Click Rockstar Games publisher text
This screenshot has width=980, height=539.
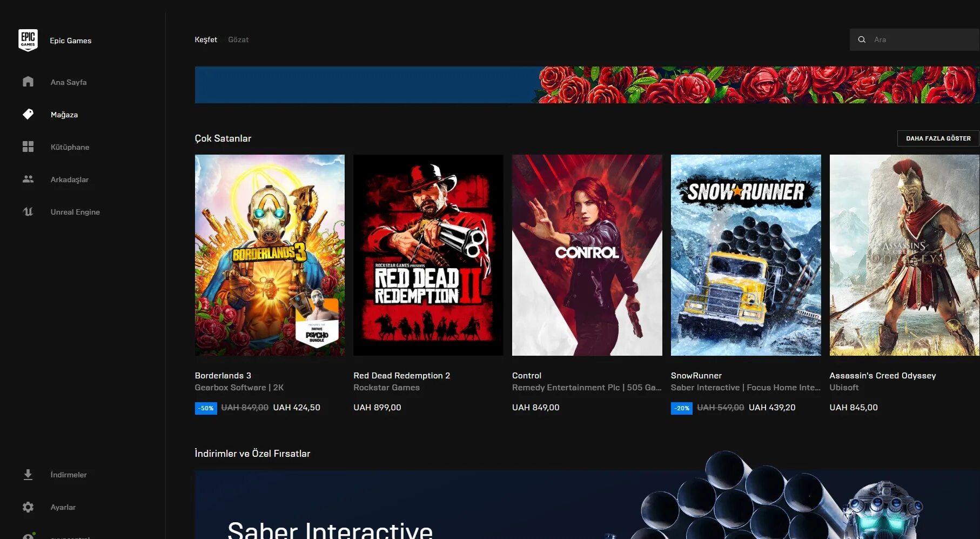(x=386, y=388)
